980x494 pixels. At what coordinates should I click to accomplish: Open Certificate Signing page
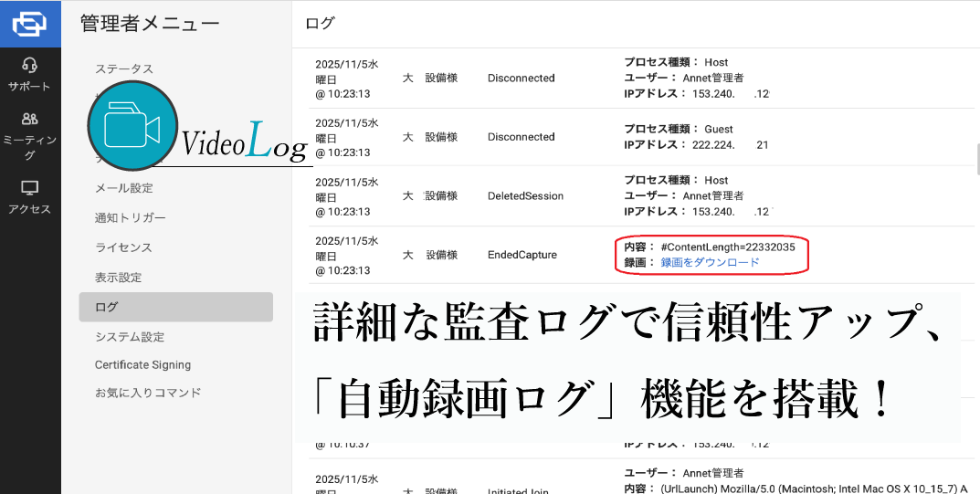(x=142, y=365)
